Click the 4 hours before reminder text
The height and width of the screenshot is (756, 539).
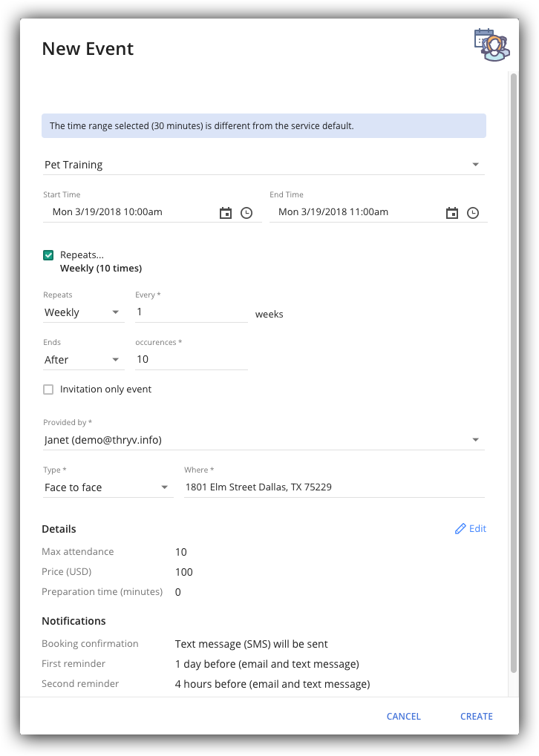[x=272, y=684]
